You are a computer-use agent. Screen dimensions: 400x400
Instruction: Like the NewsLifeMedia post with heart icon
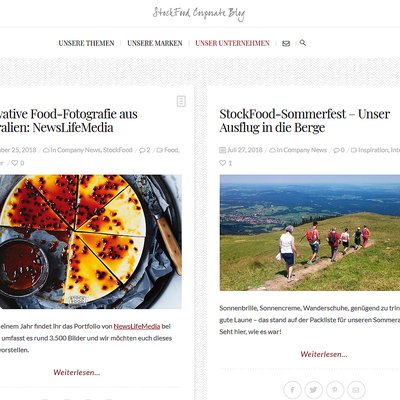(x=15, y=163)
